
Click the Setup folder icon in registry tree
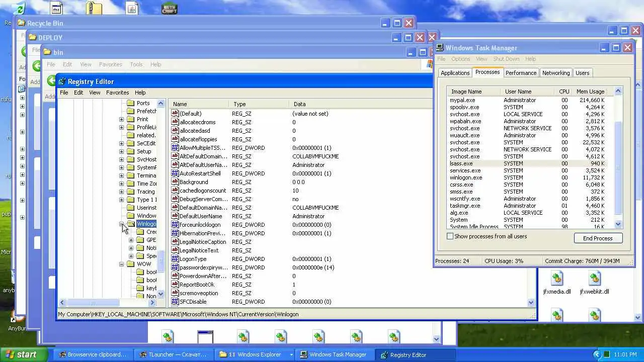click(x=131, y=151)
